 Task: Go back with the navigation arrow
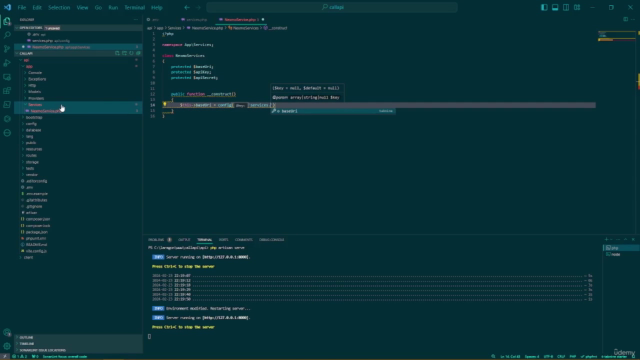pyautogui.click(x=187, y=7)
